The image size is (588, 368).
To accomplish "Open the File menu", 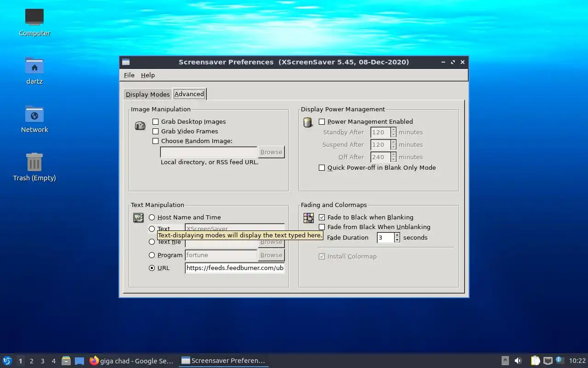I will coord(129,75).
